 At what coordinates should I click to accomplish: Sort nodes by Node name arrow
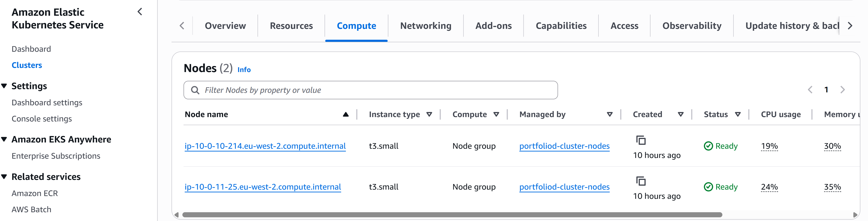click(345, 114)
